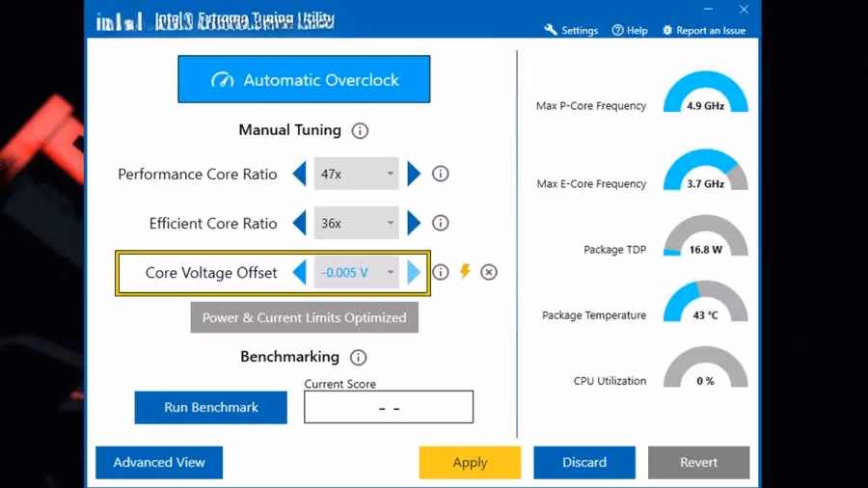Open Benchmarking info icon

(358, 358)
